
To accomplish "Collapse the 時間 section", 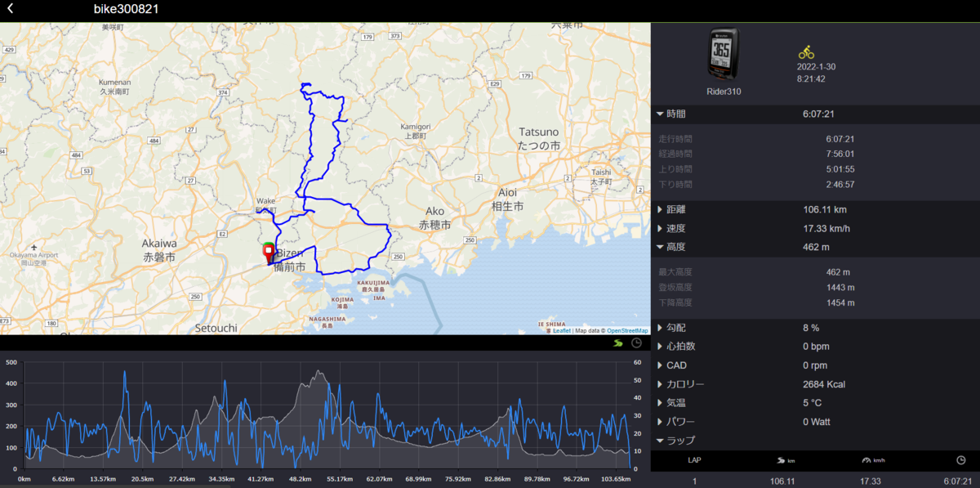I will [x=660, y=114].
